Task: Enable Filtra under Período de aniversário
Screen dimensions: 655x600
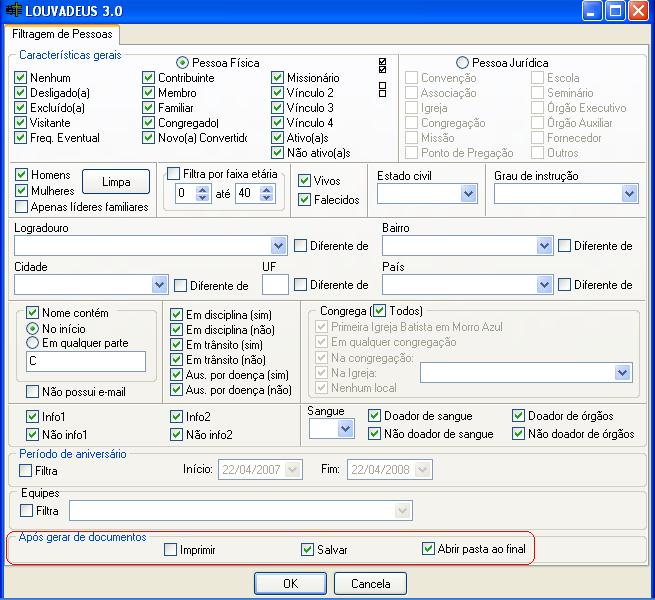Action: 25,471
